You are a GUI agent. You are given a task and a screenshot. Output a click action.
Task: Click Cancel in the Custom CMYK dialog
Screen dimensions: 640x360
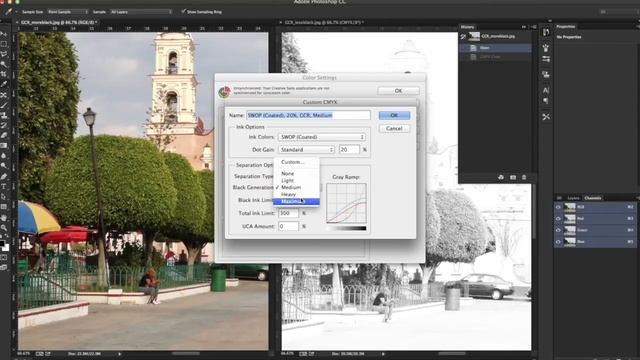coord(394,129)
